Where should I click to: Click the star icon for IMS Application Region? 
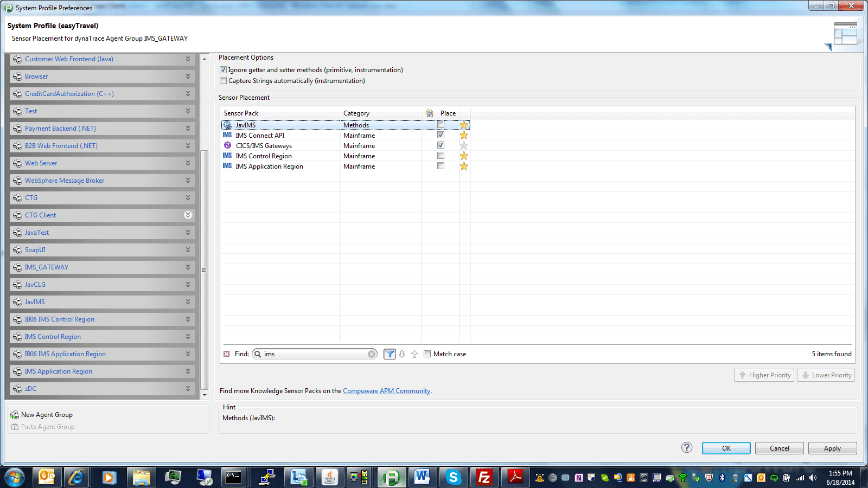click(464, 166)
